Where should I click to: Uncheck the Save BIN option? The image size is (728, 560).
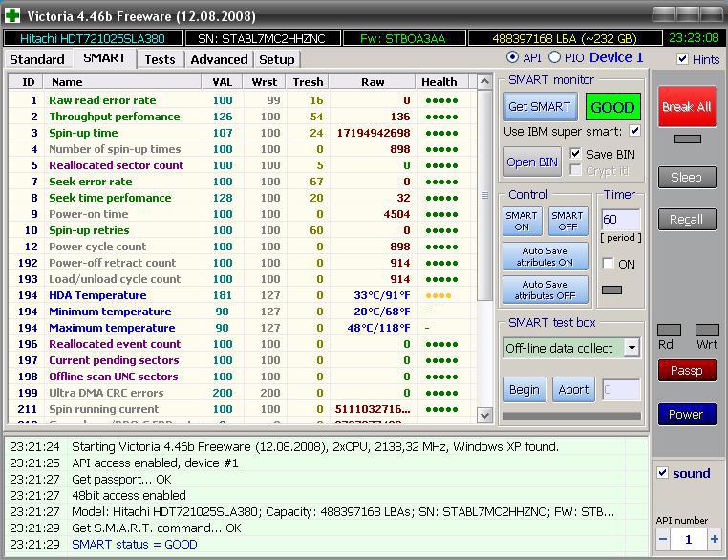(x=575, y=154)
